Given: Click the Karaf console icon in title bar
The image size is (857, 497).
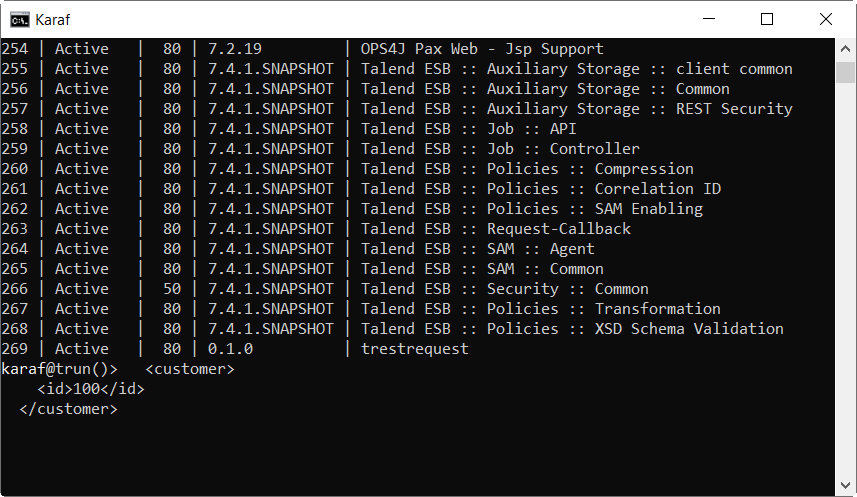Looking at the screenshot, I should click(x=19, y=19).
